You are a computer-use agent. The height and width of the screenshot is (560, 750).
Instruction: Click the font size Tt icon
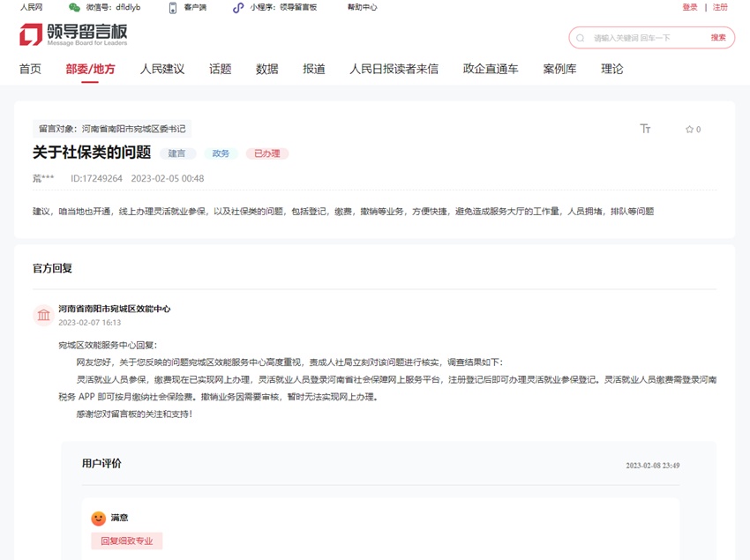(645, 129)
